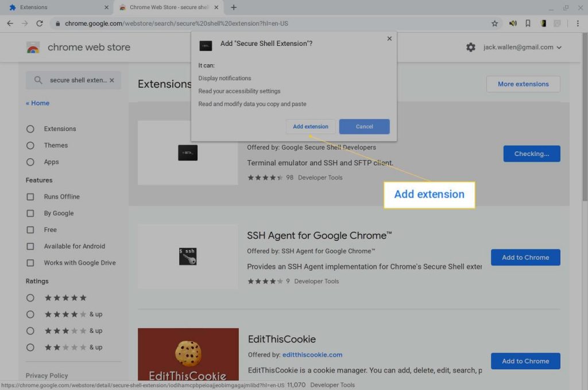
Task: Check the Runs Offline checkbox
Action: 30,197
